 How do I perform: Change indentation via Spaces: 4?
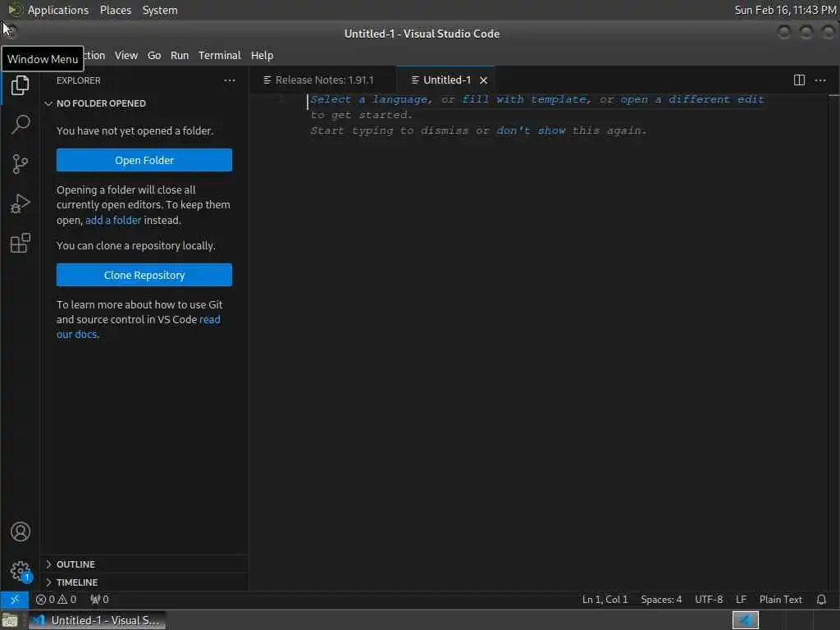tap(661, 600)
